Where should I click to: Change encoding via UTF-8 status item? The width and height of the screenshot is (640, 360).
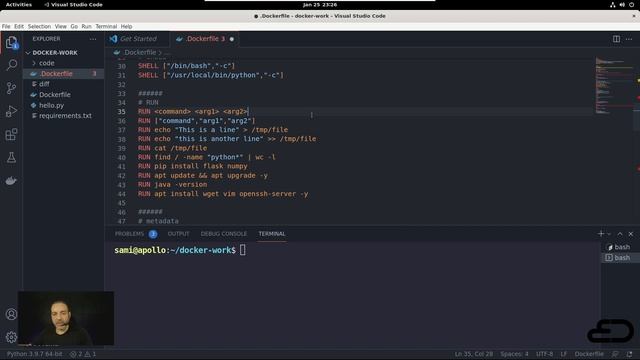click(544, 354)
